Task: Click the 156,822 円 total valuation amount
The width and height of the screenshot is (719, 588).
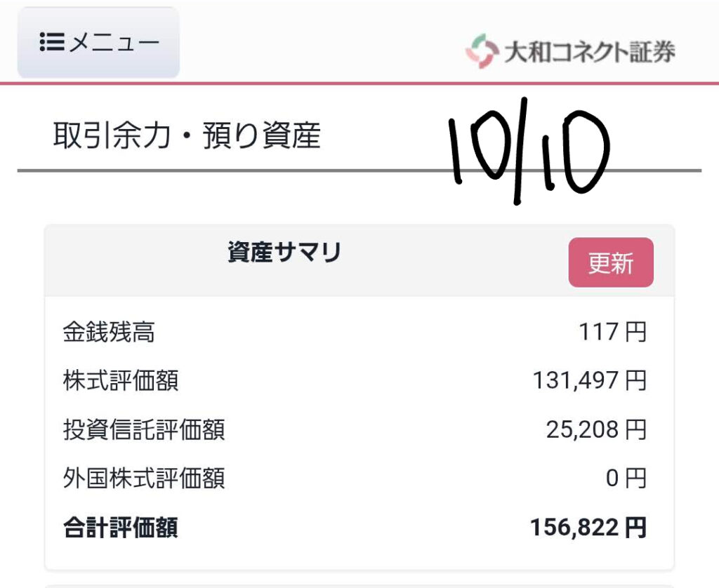Action: click(x=588, y=528)
